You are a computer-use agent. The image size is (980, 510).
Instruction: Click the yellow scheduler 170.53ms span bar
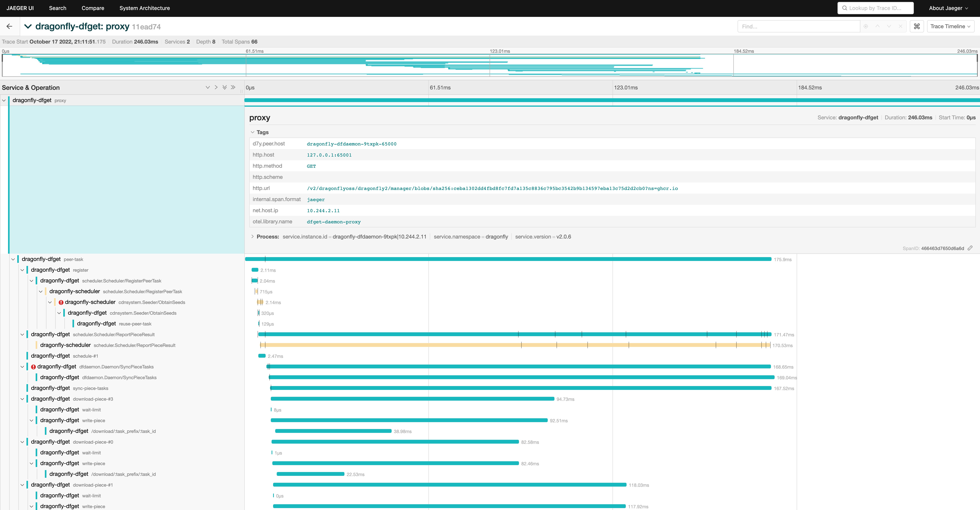coord(515,345)
